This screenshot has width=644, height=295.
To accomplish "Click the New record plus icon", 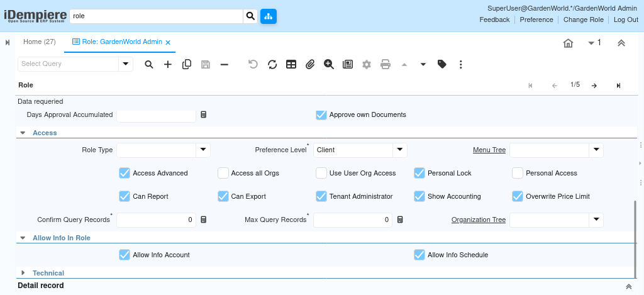I will 168,64.
